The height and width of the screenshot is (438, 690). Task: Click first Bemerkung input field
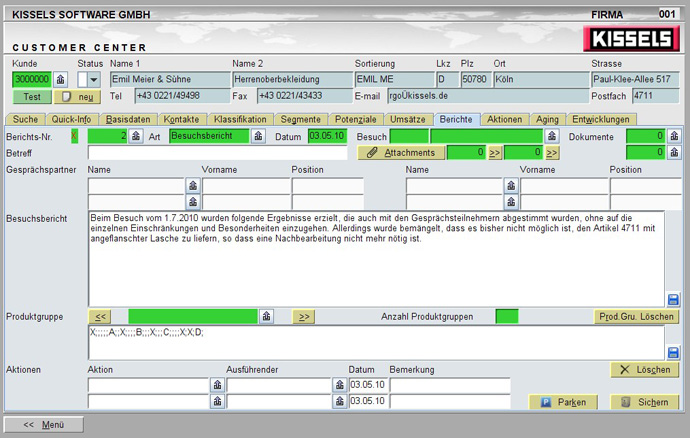[450, 385]
